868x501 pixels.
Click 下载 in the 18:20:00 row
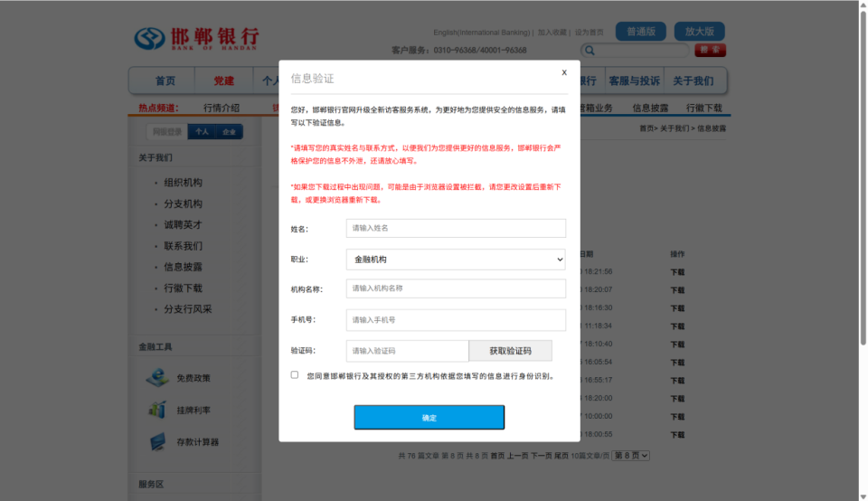pos(677,399)
